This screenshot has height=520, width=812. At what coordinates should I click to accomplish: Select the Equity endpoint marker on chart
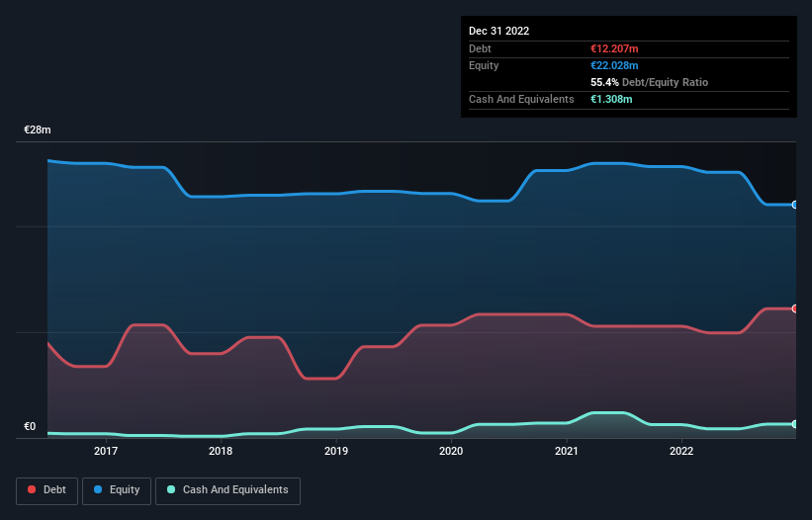[795, 205]
